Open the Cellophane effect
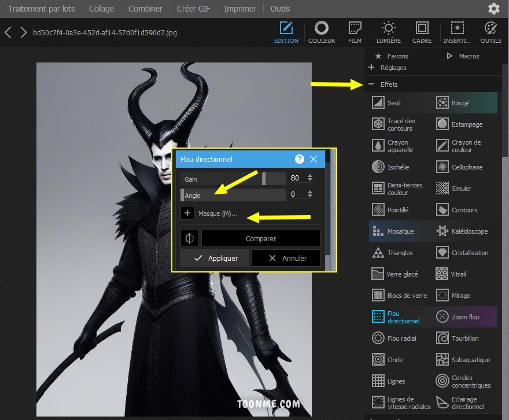The width and height of the screenshot is (509, 420). coord(459,167)
